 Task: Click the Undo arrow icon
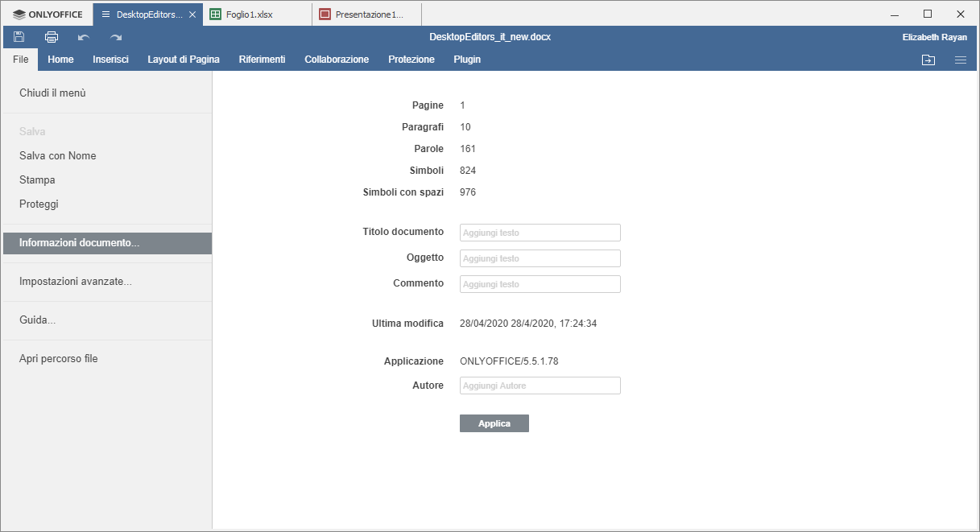83,37
